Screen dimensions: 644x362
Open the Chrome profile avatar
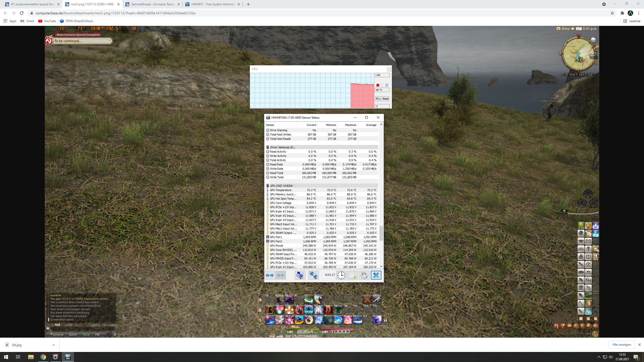click(x=630, y=13)
